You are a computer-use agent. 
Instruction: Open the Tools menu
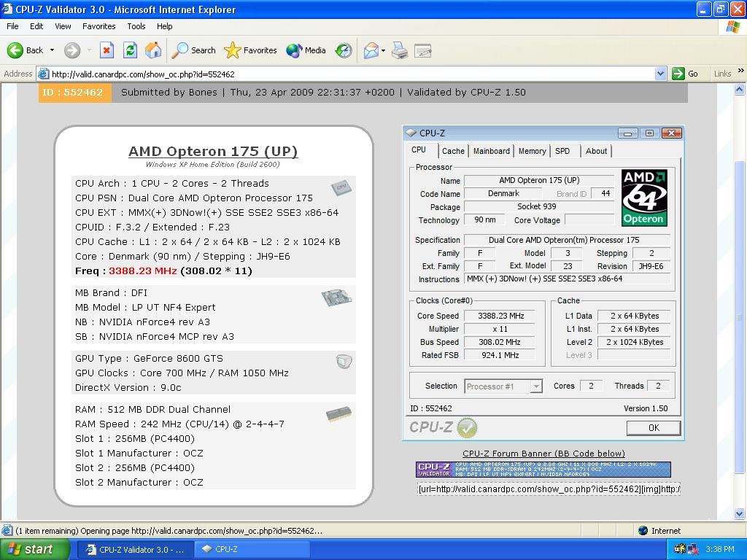[x=136, y=26]
